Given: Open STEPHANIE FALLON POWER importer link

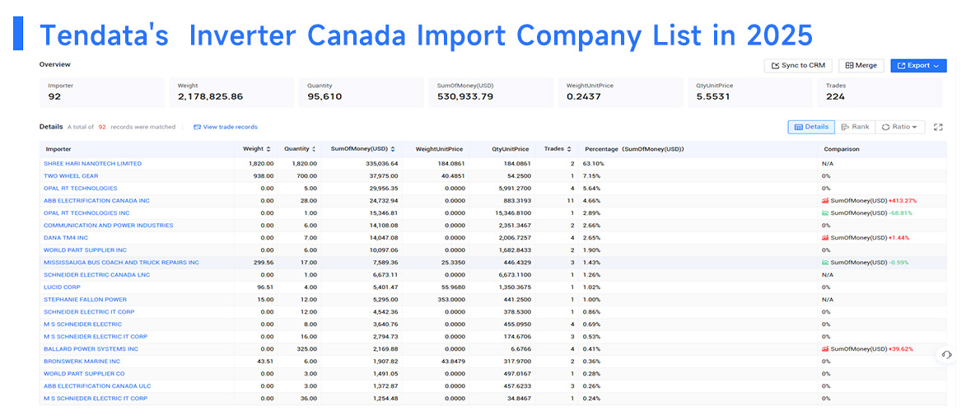Looking at the screenshot, I should [85, 300].
